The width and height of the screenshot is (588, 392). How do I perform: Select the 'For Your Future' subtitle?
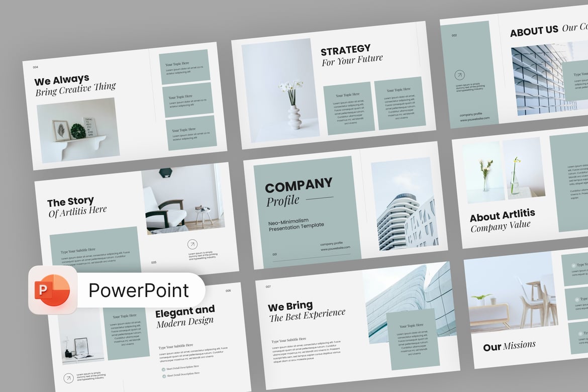pyautogui.click(x=352, y=60)
